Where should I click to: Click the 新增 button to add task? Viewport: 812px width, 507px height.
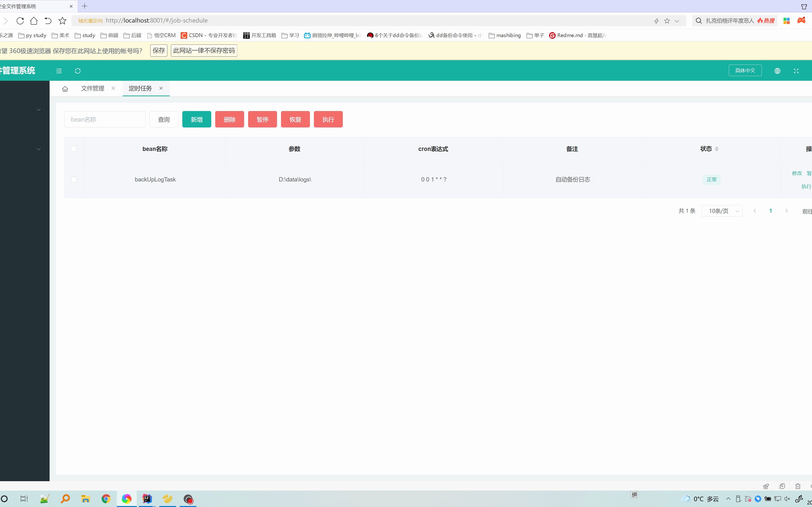click(197, 119)
